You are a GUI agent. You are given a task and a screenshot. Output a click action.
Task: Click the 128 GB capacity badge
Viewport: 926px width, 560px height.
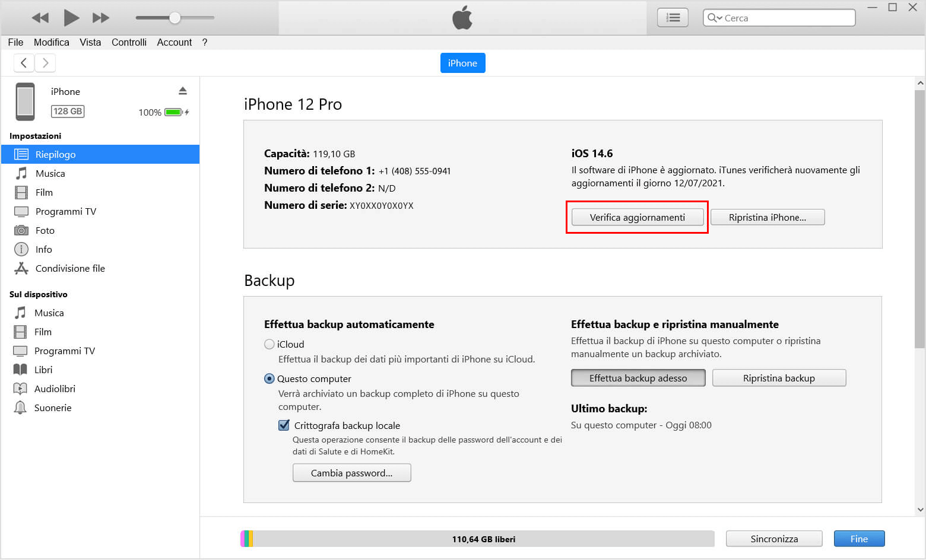(68, 111)
